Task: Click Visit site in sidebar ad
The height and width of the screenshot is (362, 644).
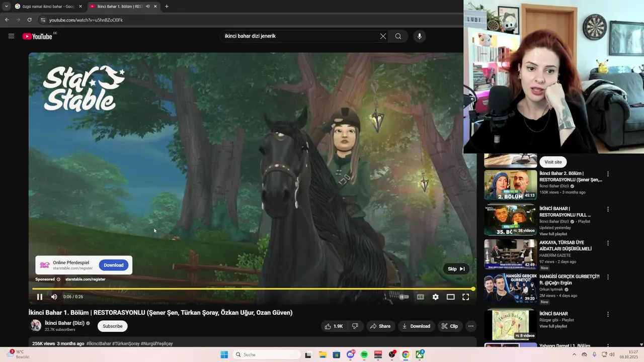Action: 553,162
